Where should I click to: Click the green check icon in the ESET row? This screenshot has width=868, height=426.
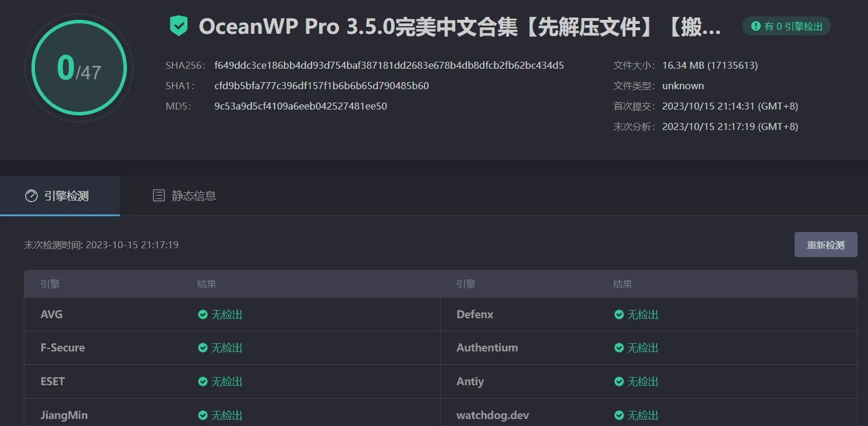coord(203,382)
